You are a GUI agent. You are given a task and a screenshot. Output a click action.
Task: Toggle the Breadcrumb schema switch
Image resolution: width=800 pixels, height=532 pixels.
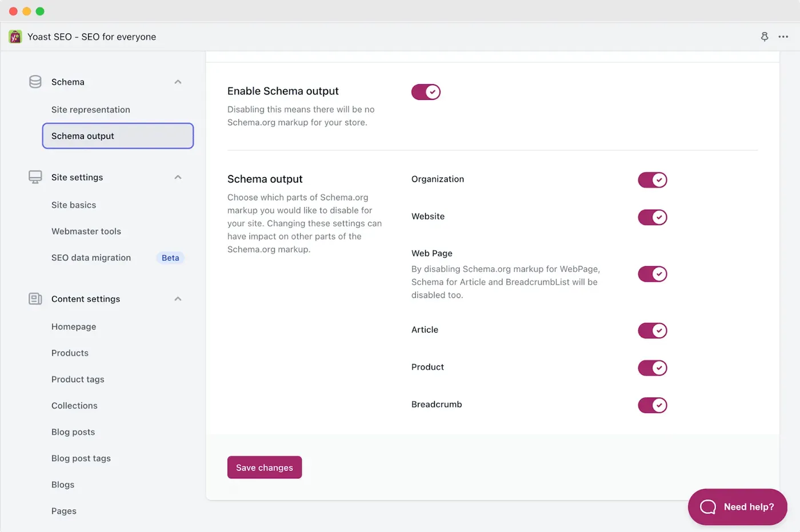point(653,405)
